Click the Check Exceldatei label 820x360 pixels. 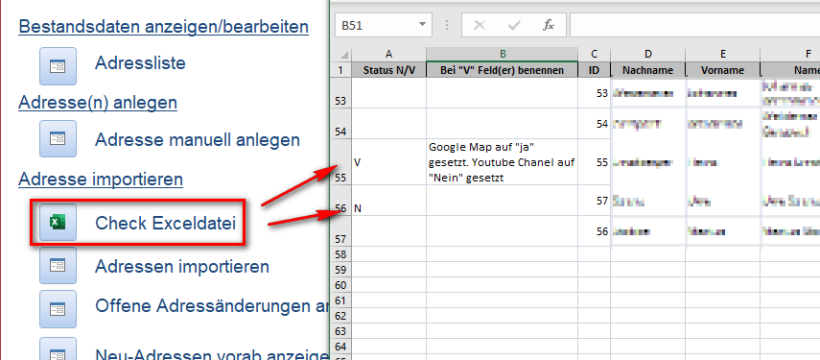(165, 223)
